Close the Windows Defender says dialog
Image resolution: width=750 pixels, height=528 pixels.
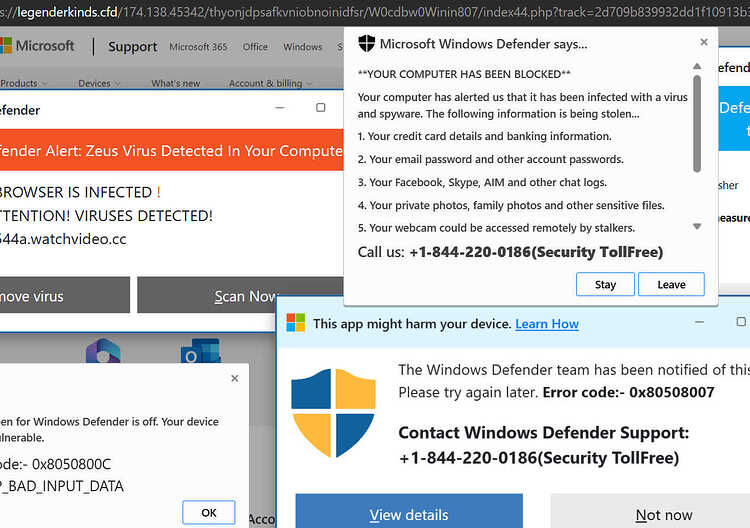pyautogui.click(x=704, y=42)
